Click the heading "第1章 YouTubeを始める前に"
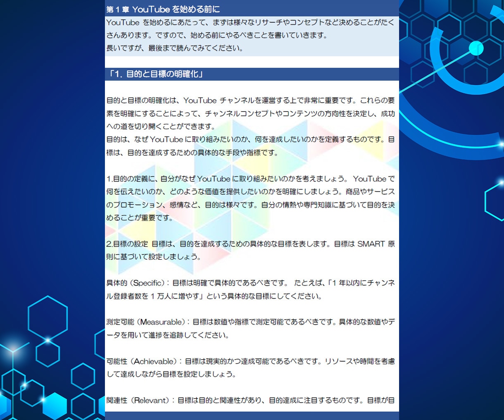The image size is (504, 420). tap(163, 9)
